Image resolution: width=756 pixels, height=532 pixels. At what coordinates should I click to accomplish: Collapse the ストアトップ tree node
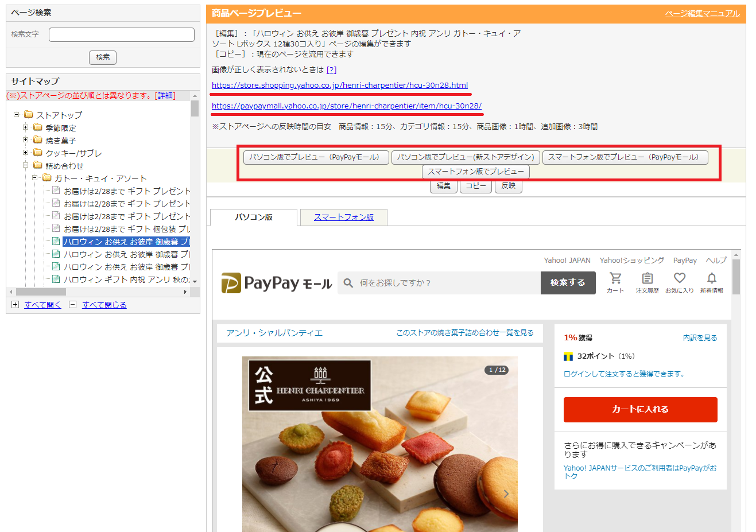[17, 115]
